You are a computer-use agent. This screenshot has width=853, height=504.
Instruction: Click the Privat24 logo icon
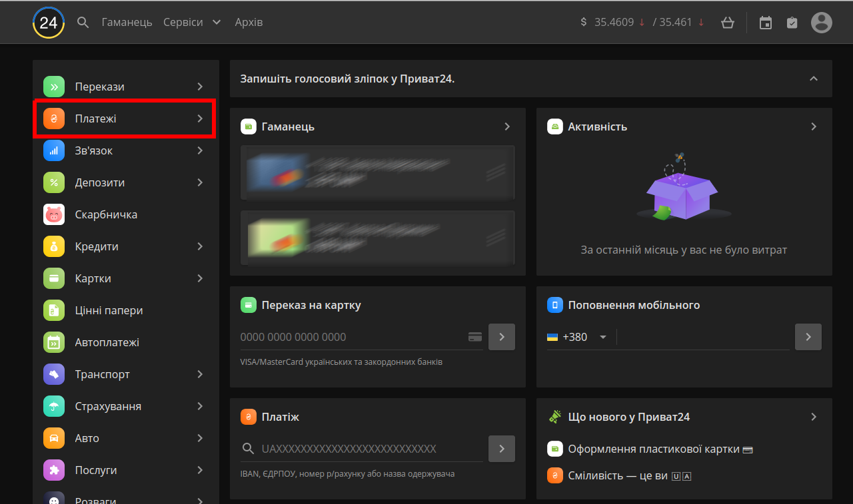click(x=49, y=23)
